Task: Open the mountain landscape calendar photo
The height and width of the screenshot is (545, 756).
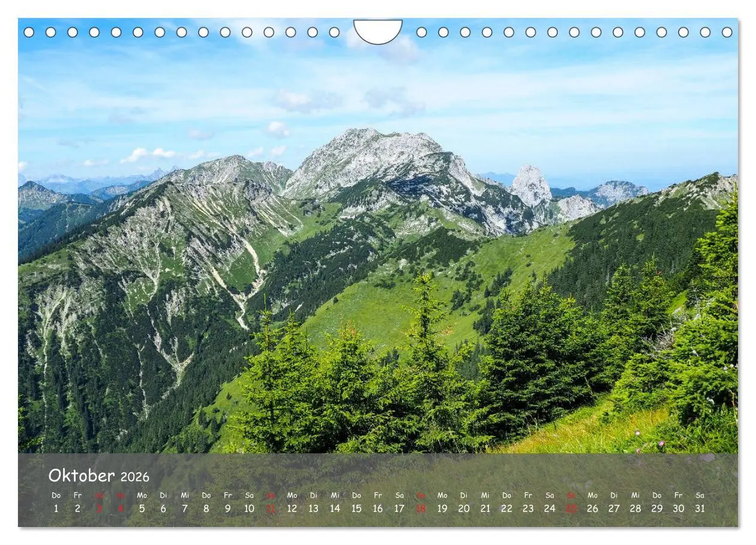Action: point(378,235)
